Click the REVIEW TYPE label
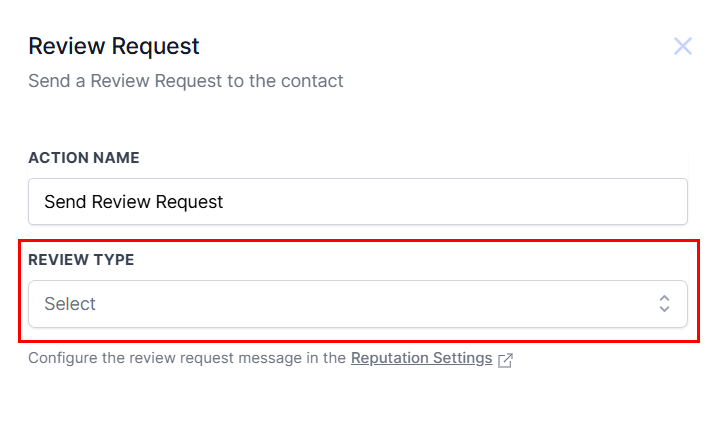The image size is (716, 421). (x=81, y=260)
